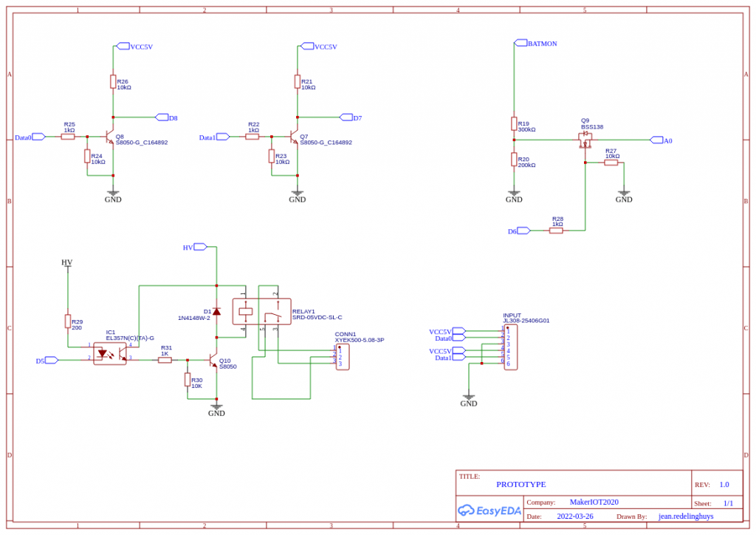This screenshot has height=535, width=756.
Task: Click the Data1 net flag feeding R22
Action: [214, 137]
